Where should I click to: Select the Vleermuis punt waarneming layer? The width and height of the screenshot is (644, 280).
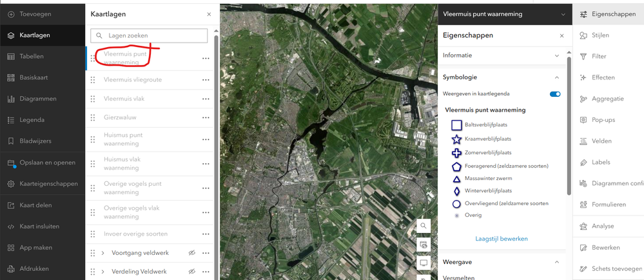pyautogui.click(x=125, y=58)
